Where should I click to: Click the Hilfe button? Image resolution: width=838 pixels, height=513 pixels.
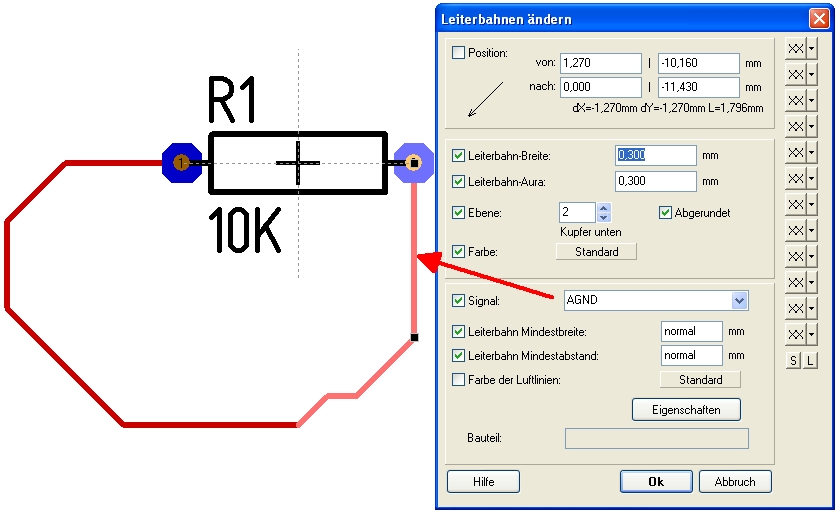(484, 482)
